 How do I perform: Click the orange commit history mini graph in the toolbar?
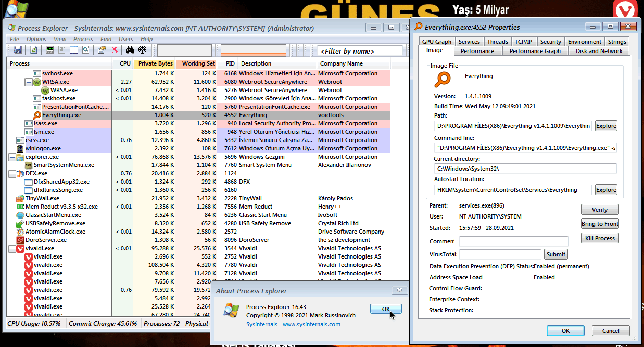coord(254,50)
